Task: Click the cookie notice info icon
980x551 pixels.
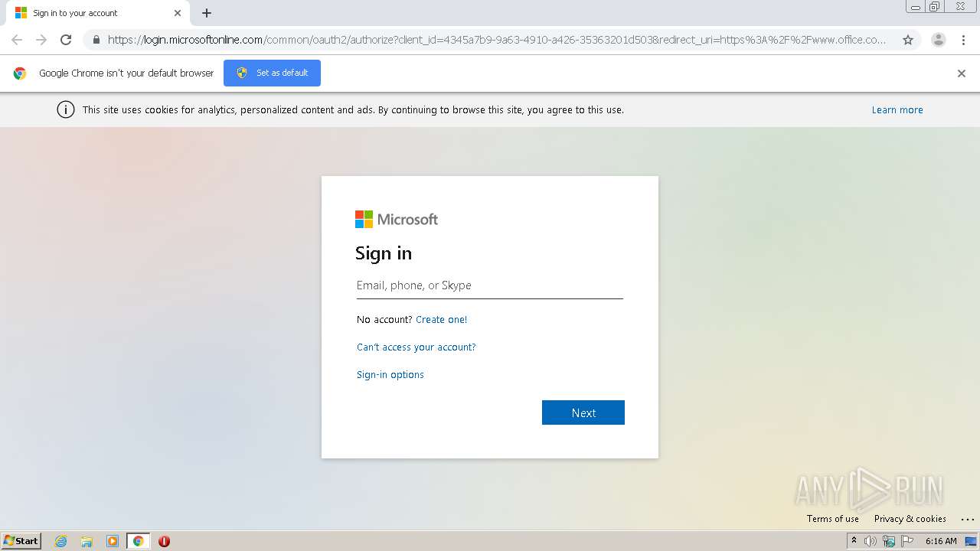Action: coord(66,109)
